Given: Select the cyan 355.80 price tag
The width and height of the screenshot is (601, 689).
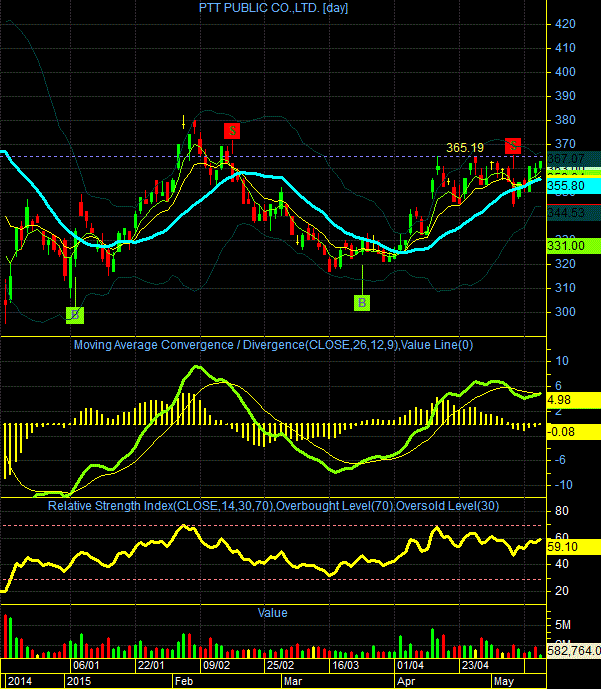Looking at the screenshot, I should tap(574, 186).
